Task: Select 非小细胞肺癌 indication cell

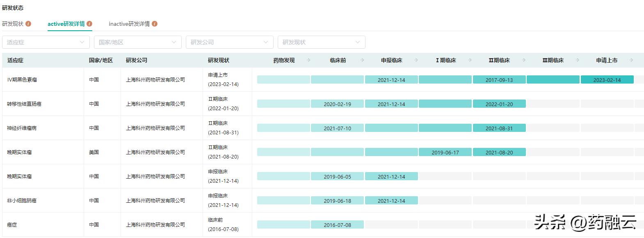Action: [22, 201]
